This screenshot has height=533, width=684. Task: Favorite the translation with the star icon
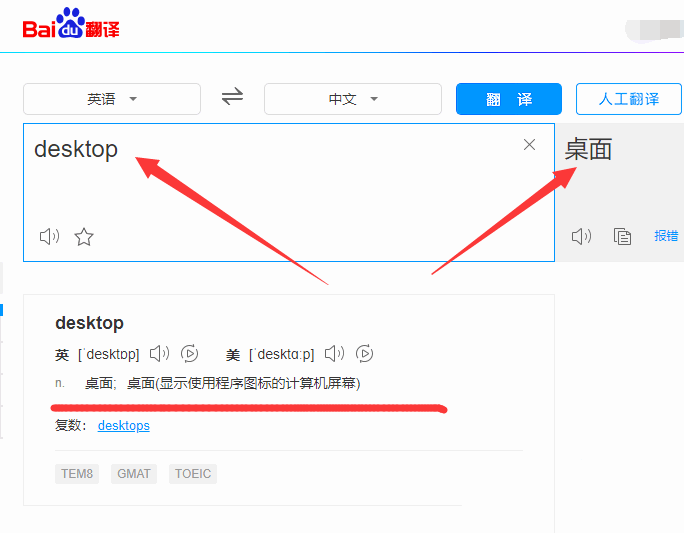coord(84,237)
